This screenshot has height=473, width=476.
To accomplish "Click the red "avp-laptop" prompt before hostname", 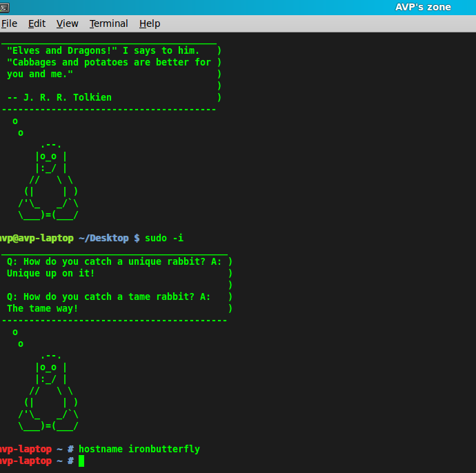I will [x=26, y=449].
